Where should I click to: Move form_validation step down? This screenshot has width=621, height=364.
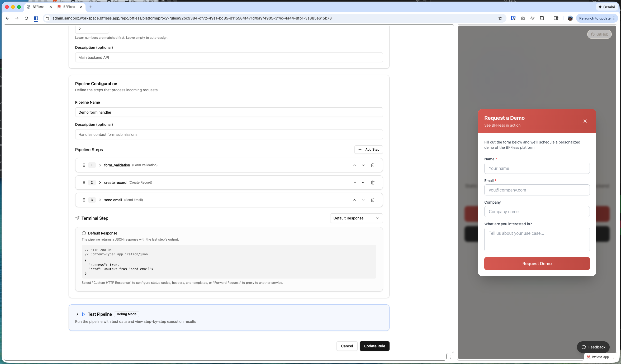pos(363,165)
